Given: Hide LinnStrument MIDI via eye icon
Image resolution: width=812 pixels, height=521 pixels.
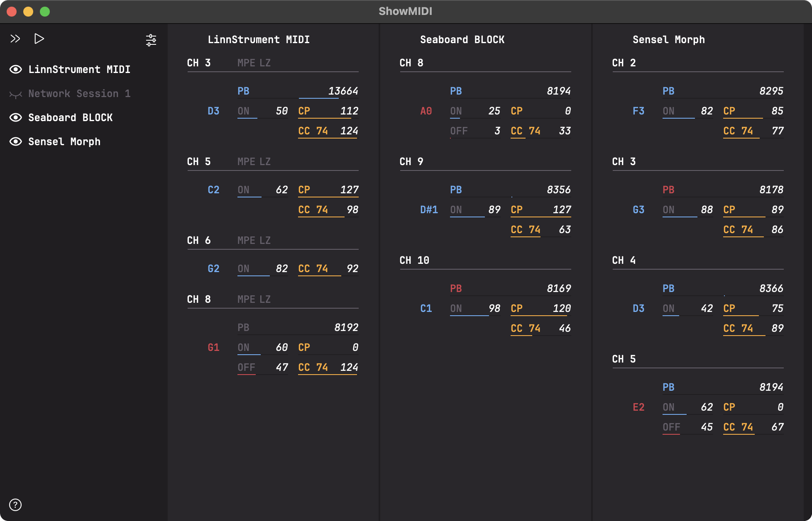Looking at the screenshot, I should pyautogui.click(x=16, y=69).
